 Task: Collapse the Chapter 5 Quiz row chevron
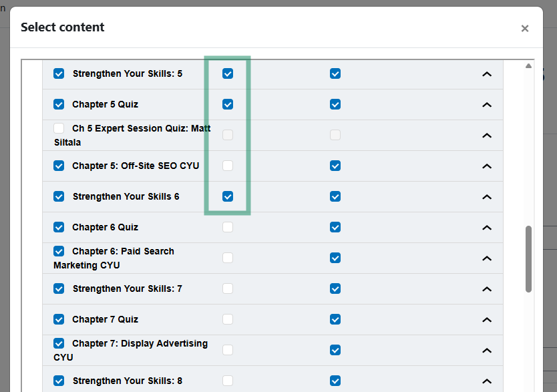[x=487, y=105]
